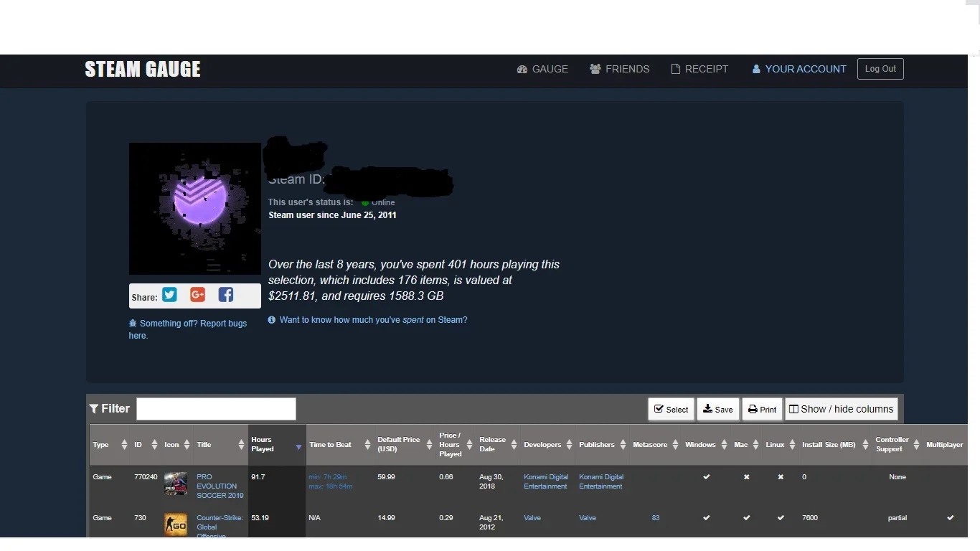Click hours played value 91.7
This screenshot has height=551, width=980.
(258, 477)
